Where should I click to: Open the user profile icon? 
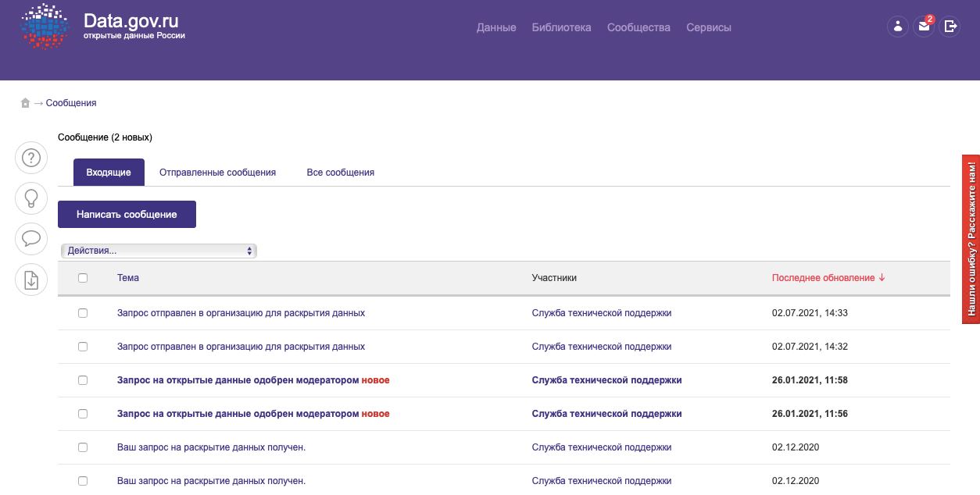898,27
